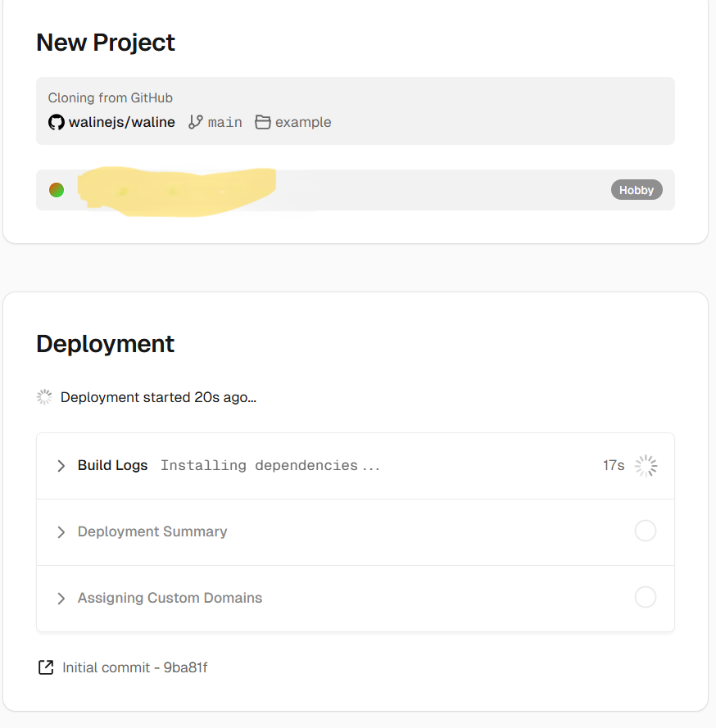Click the Hobby plan badge

coord(637,190)
